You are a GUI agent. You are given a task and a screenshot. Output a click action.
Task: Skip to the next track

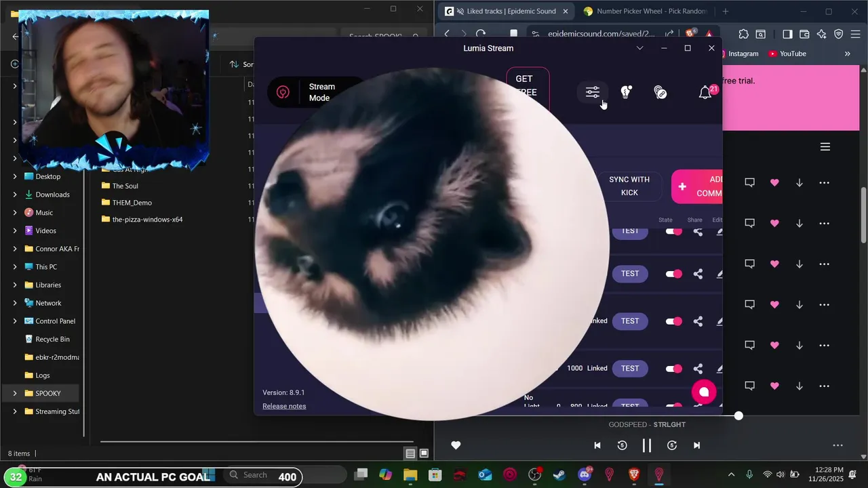pos(696,445)
